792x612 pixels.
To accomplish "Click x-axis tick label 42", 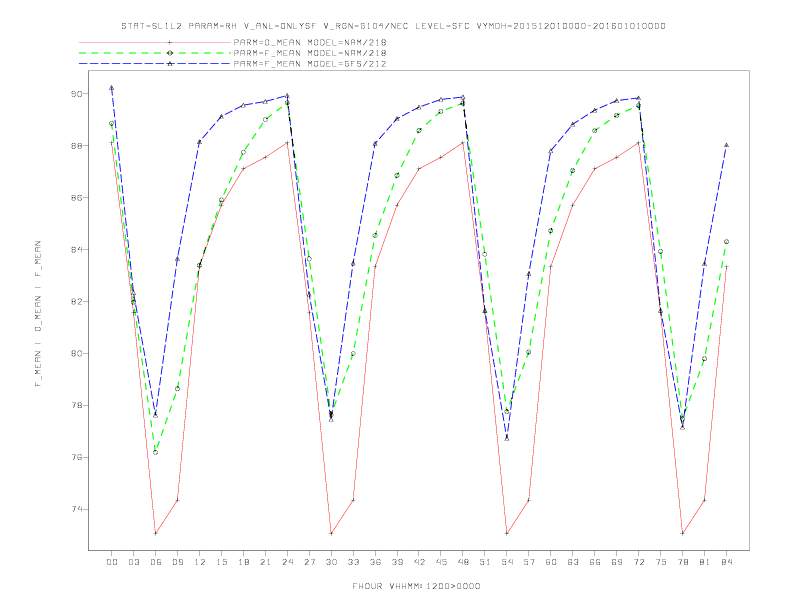I will pos(419,562).
